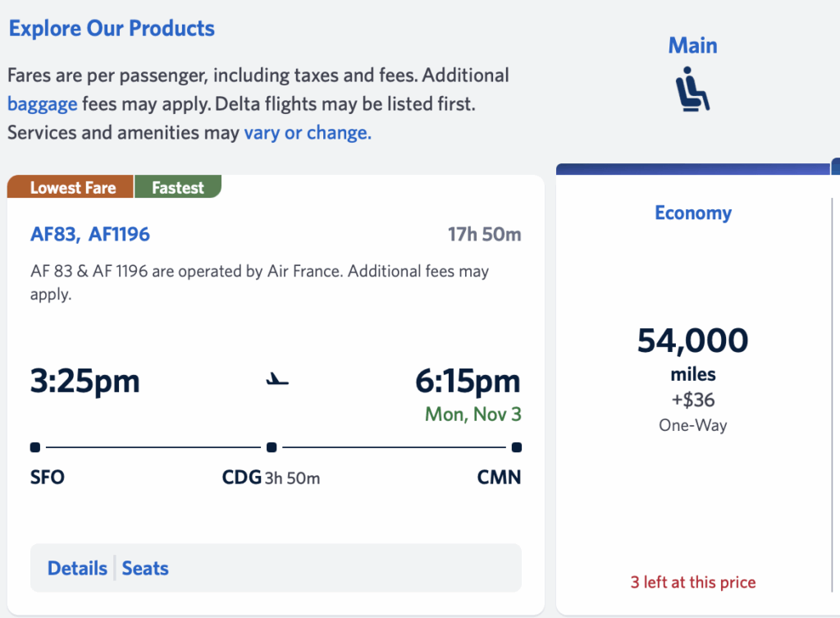Click the vary or change link

click(307, 132)
